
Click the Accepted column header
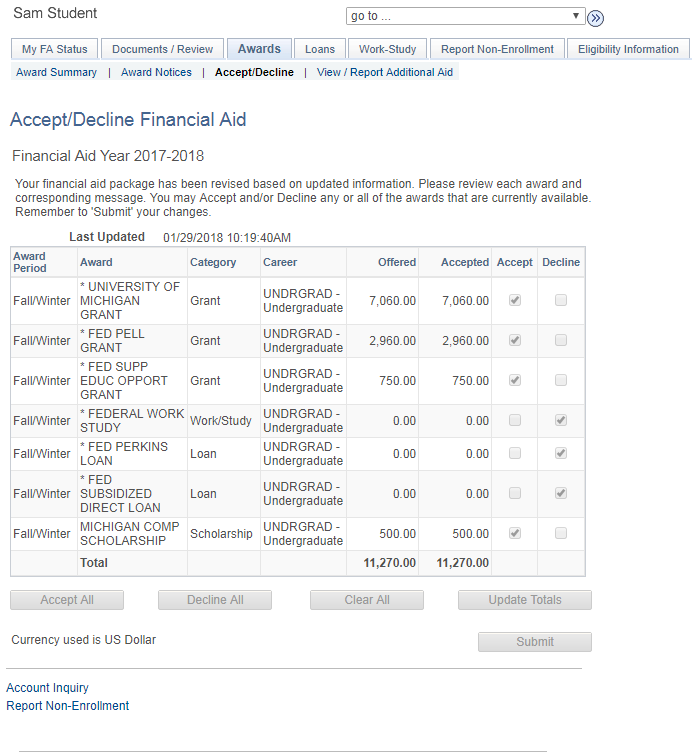pyautogui.click(x=465, y=262)
